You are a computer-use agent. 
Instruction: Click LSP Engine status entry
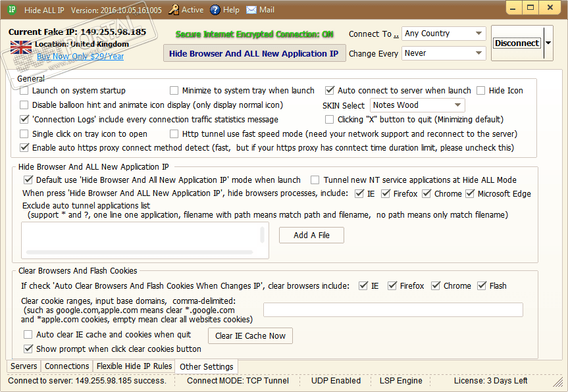[401, 381]
